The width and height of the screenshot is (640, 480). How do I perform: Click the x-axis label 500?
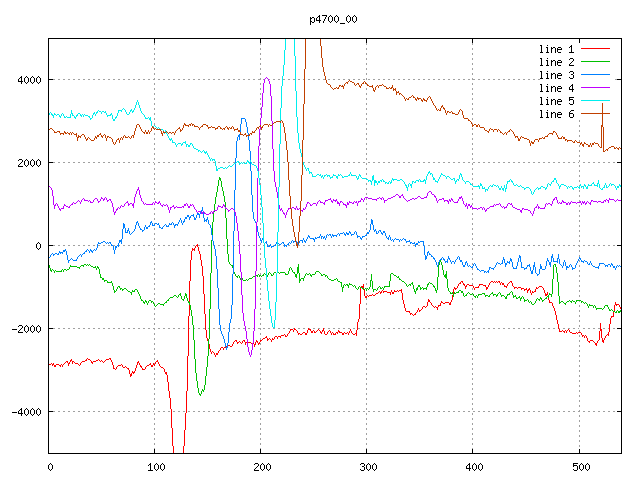coord(580,467)
